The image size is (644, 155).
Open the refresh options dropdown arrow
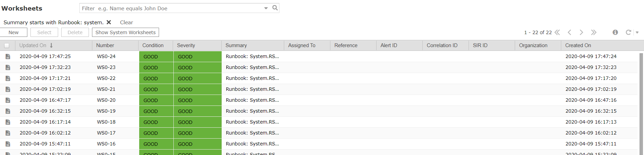pyautogui.click(x=637, y=32)
